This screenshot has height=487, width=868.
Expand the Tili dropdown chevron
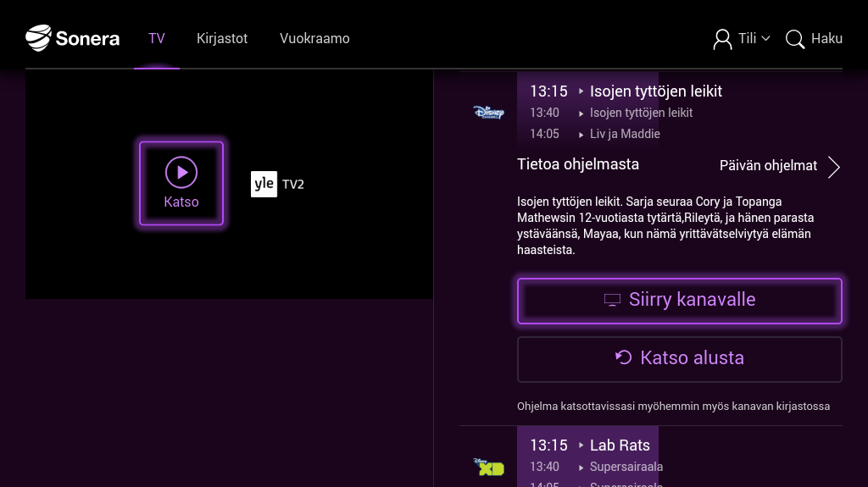pos(765,39)
